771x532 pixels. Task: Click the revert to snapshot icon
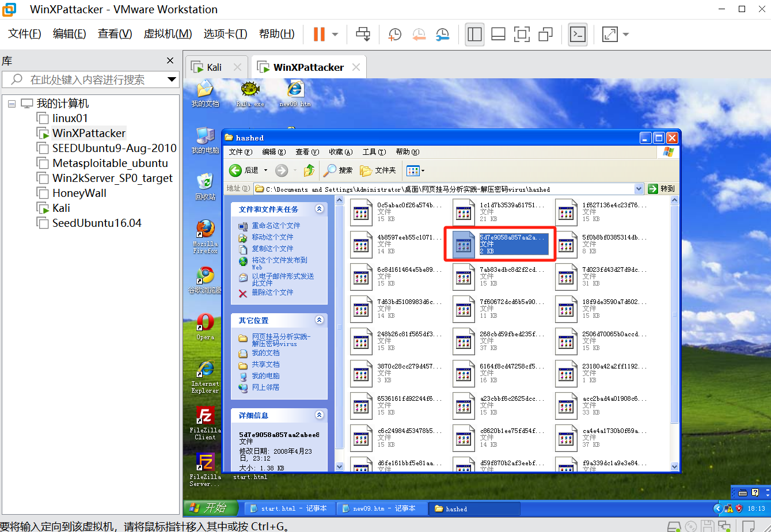(x=419, y=35)
